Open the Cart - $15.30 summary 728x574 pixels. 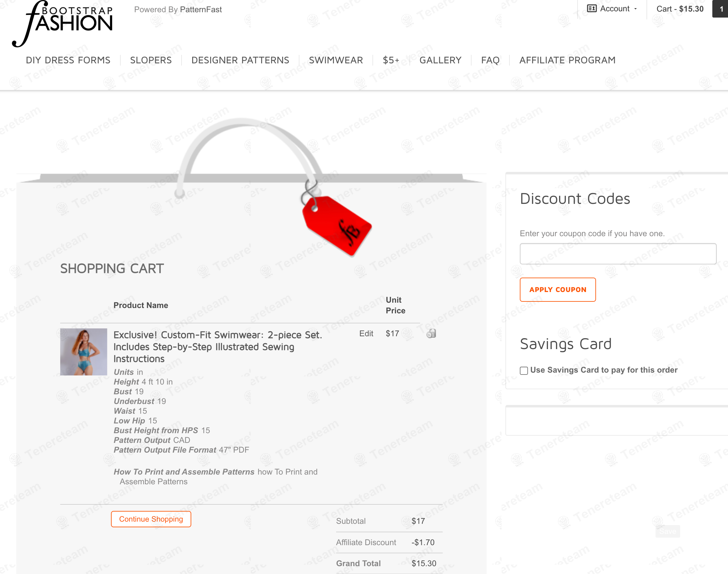[x=680, y=9]
